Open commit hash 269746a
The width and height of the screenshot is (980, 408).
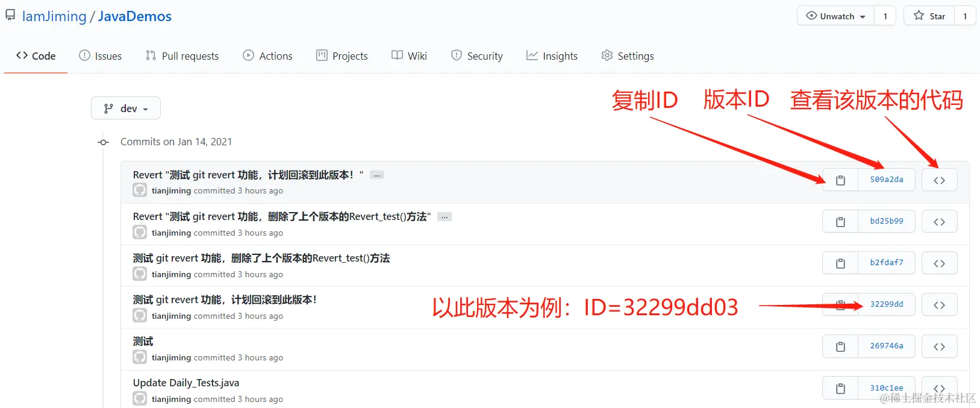886,346
